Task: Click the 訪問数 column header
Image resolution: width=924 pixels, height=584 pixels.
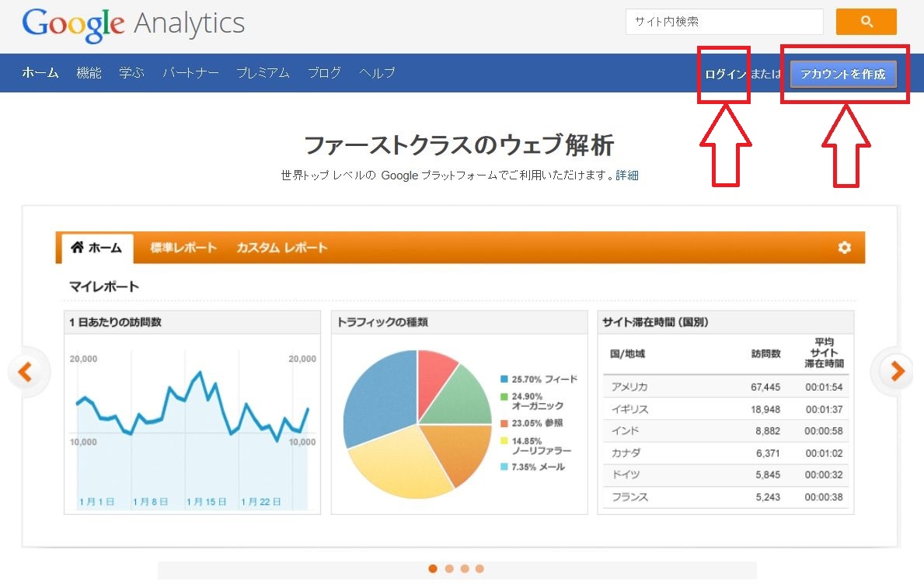Action: point(765,353)
